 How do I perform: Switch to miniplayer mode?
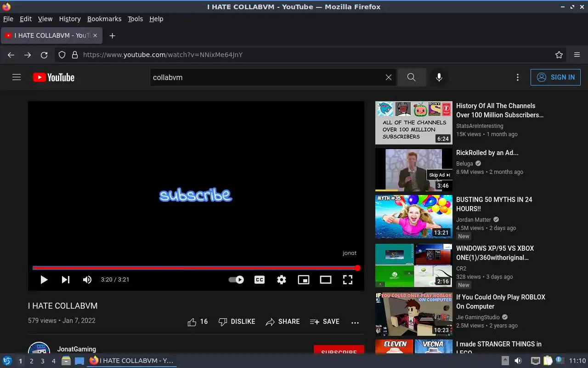[304, 280]
